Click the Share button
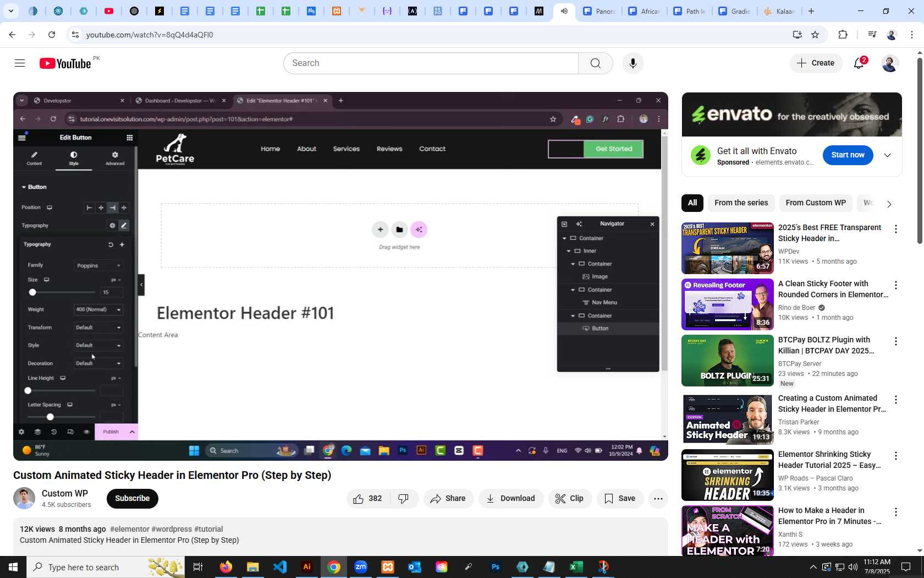The image size is (924, 578). [x=448, y=499]
